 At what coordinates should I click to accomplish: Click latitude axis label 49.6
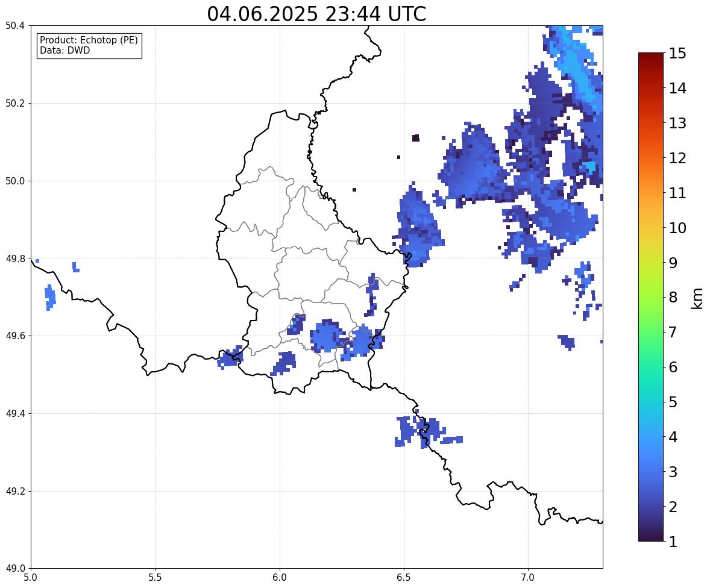[x=15, y=336]
